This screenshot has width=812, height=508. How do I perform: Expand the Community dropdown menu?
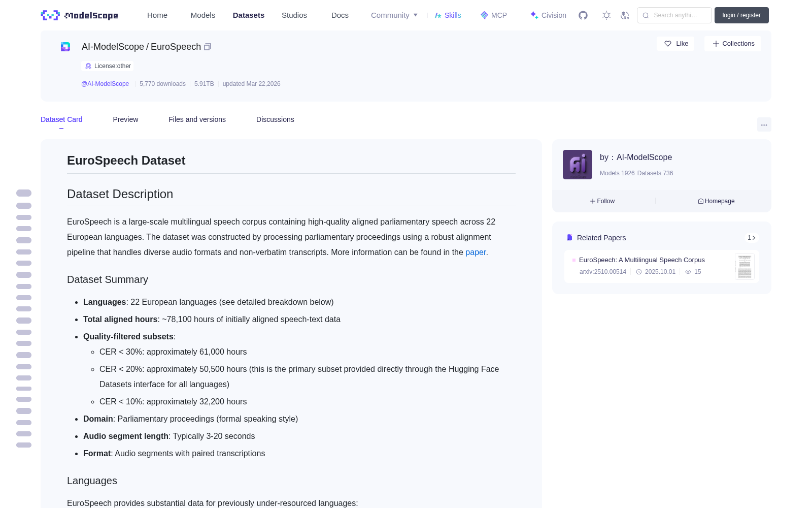coord(394,15)
